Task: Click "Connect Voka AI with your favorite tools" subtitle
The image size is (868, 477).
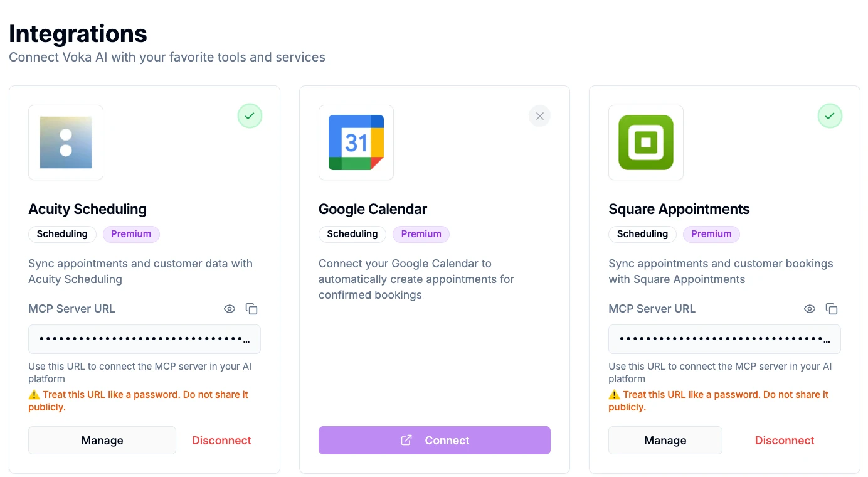Action: tap(167, 57)
